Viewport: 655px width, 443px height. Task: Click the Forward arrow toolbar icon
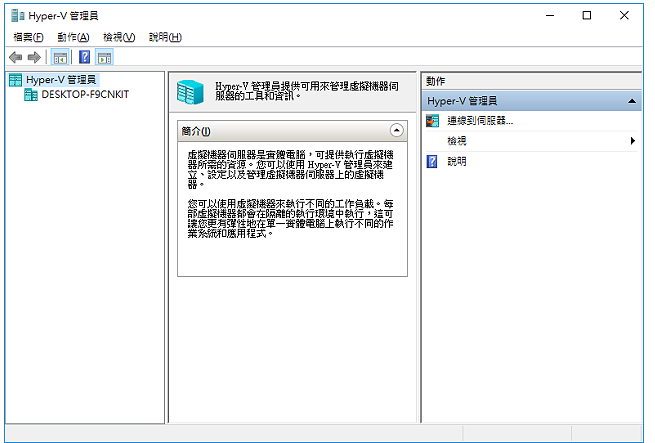[x=34, y=57]
